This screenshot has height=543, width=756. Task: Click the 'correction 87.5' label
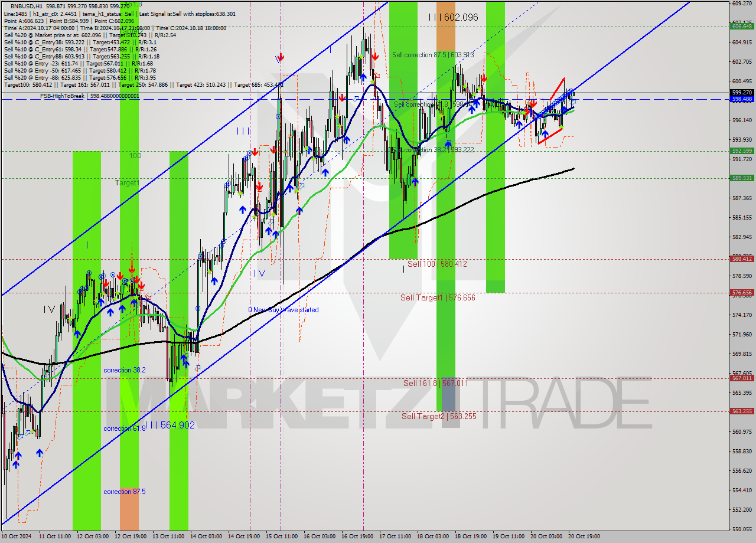pyautogui.click(x=125, y=492)
